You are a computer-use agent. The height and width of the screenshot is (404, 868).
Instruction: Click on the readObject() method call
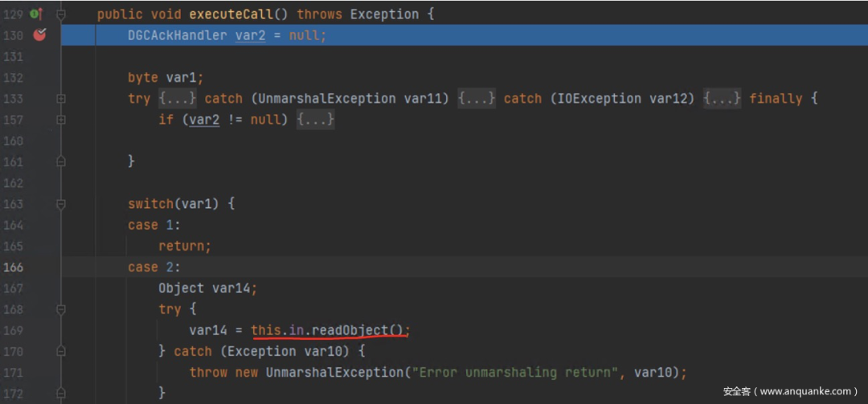coord(359,330)
